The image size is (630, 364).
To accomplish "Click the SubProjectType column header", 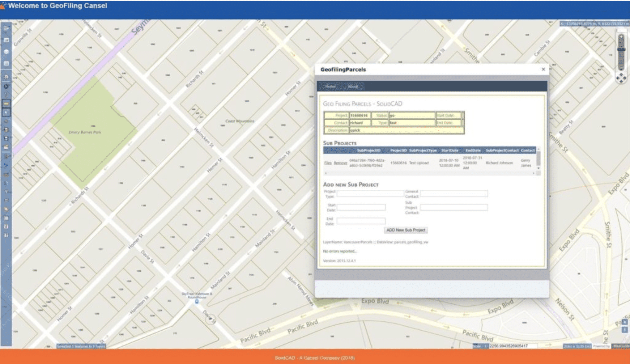I will 423,150.
